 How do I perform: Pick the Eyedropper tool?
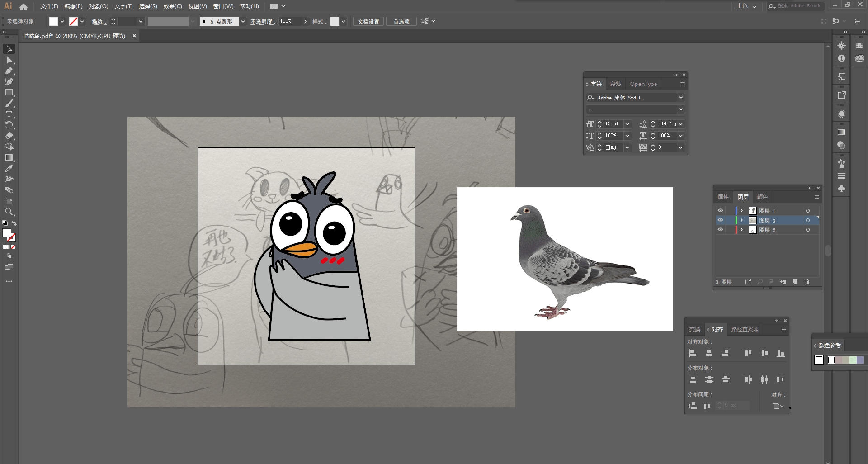9,168
